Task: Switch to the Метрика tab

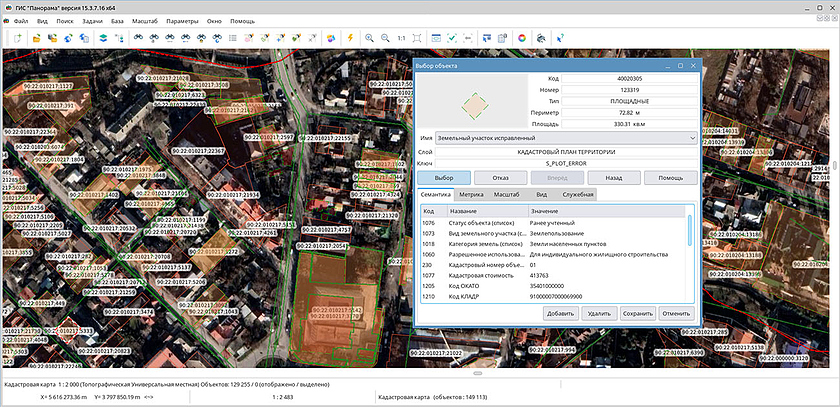Action: 472,194
